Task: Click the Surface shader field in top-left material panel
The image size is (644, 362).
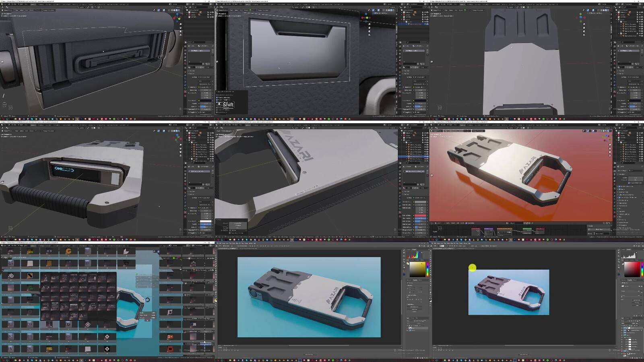Action: point(204,77)
